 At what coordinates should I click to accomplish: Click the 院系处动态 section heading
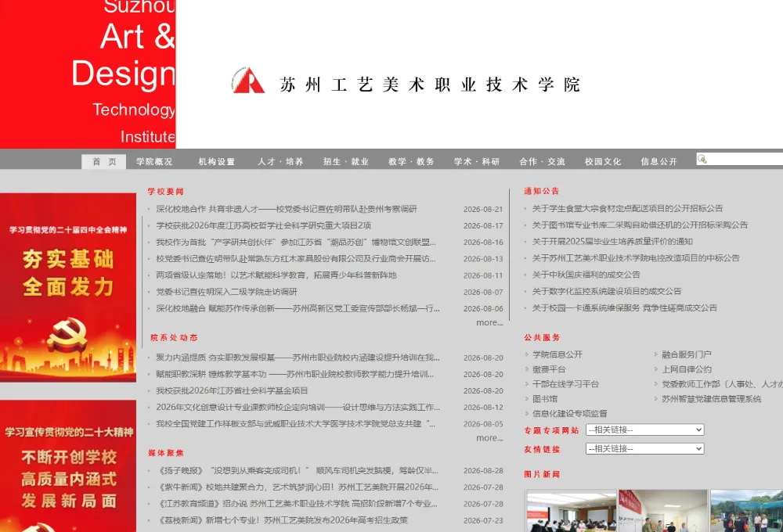click(x=175, y=338)
